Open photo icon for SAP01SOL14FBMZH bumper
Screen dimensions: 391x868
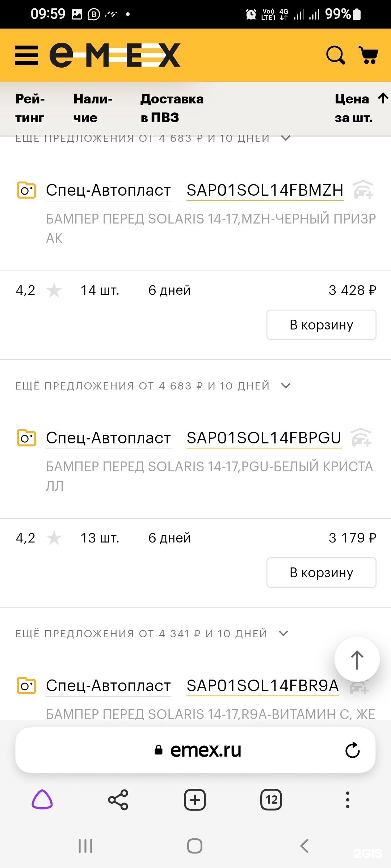point(27,190)
